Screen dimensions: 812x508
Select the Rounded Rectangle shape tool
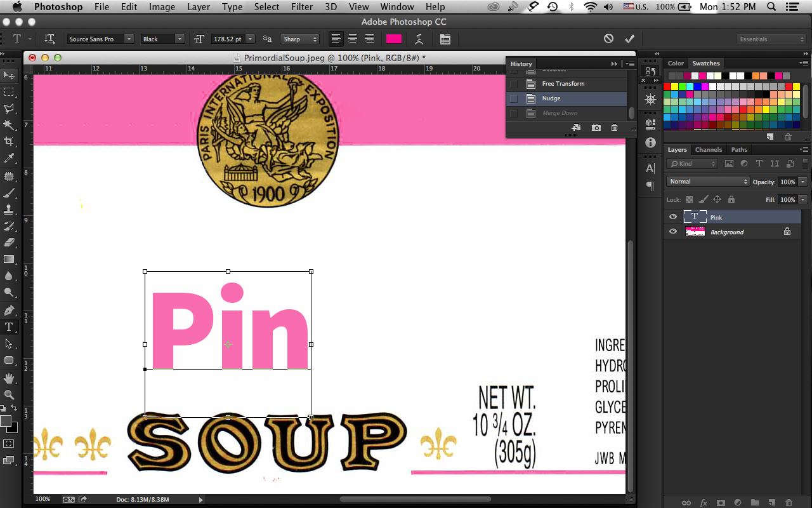click(x=9, y=360)
